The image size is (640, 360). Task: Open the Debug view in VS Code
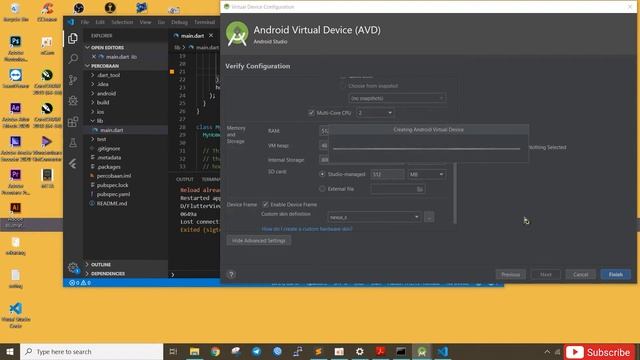pos(73,100)
